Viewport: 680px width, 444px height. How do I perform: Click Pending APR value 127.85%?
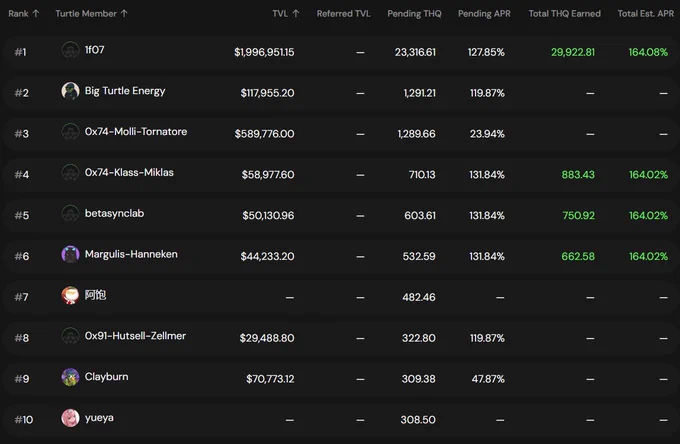click(x=486, y=52)
